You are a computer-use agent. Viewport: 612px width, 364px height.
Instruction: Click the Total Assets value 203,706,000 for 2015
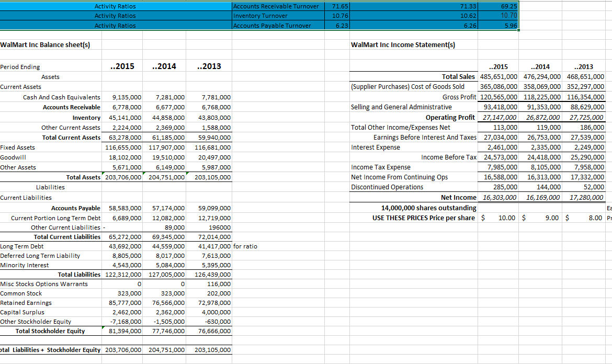coord(123,177)
